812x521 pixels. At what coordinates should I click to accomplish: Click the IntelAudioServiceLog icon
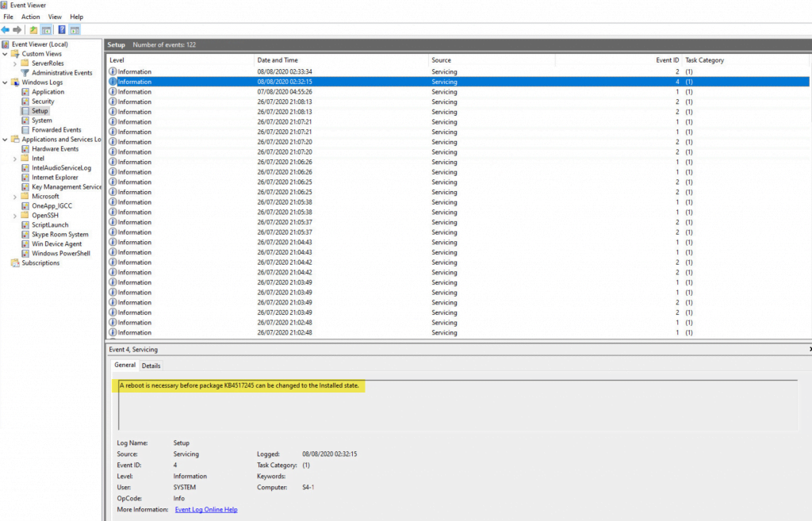[25, 168]
